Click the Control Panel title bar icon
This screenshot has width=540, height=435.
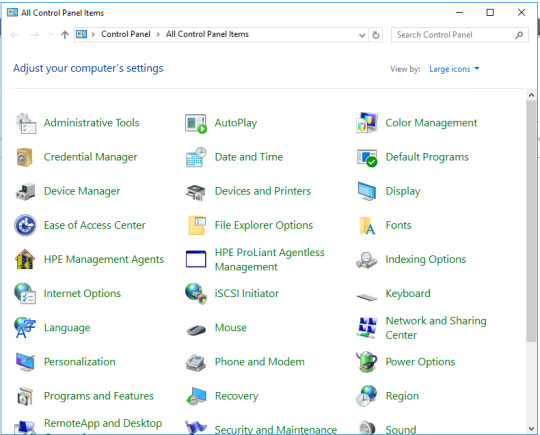click(12, 13)
